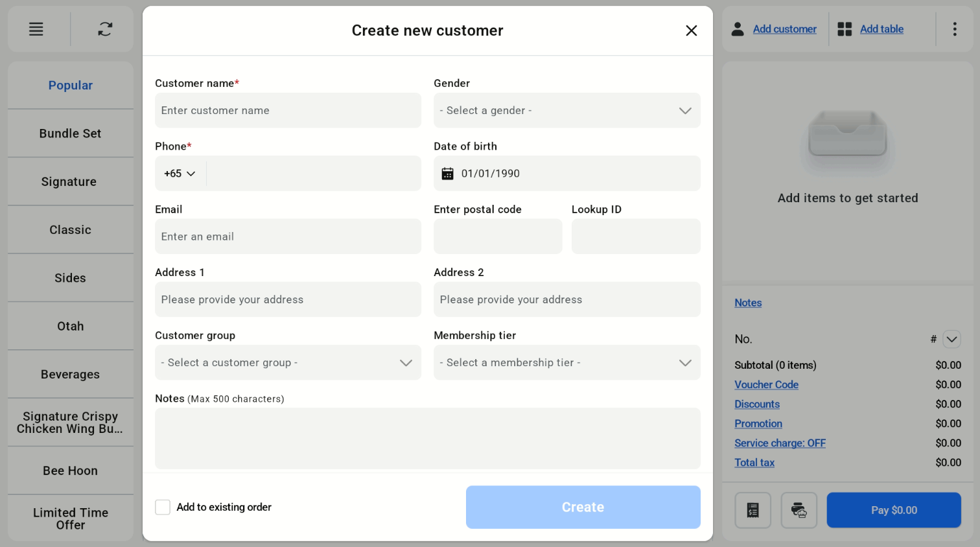Click the postal code field
The height and width of the screenshot is (547, 980).
498,237
